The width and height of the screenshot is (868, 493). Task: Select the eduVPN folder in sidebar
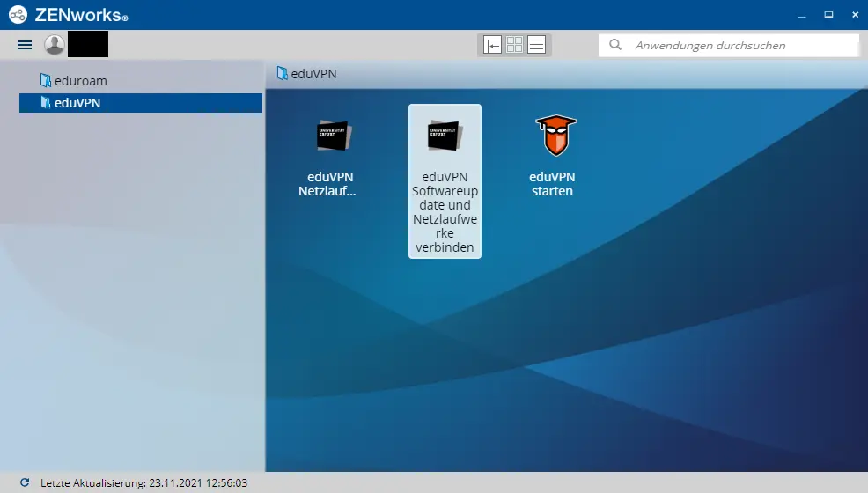point(77,103)
